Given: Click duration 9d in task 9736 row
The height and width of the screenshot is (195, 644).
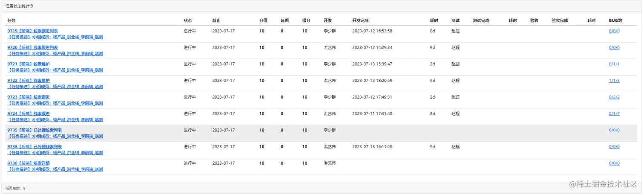Looking at the screenshot, I should pos(433,147).
